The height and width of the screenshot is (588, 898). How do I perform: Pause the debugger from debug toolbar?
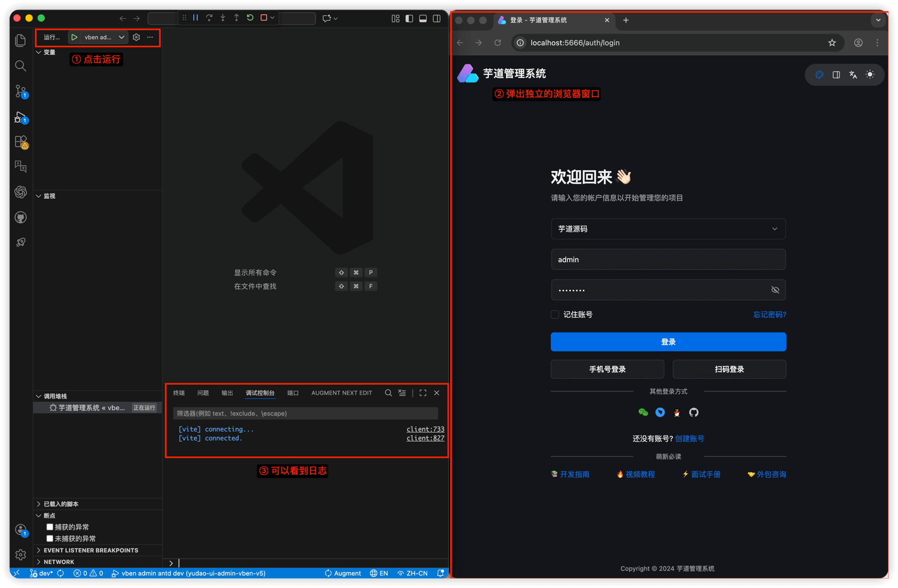(x=196, y=18)
